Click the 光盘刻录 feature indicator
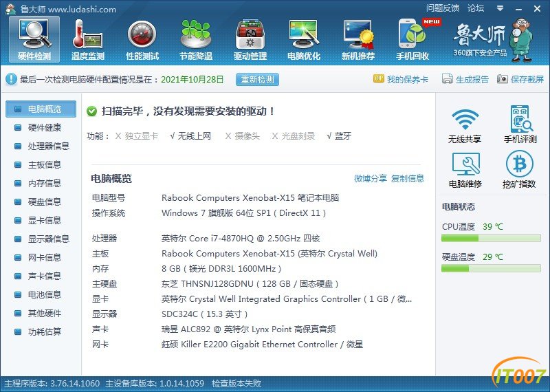Viewport: 550px width, 392px height. click(294, 135)
